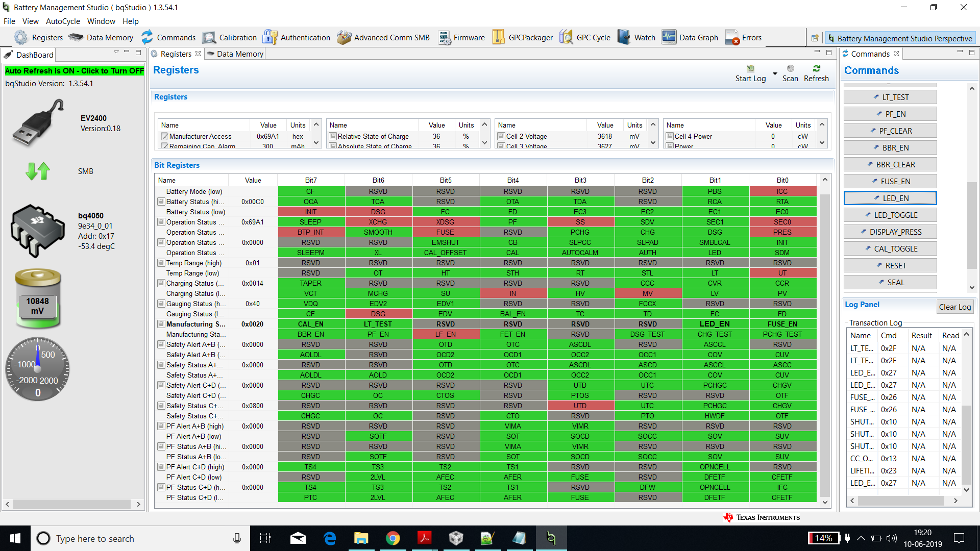Check the Relative State of Charge checkbox

[333, 136]
